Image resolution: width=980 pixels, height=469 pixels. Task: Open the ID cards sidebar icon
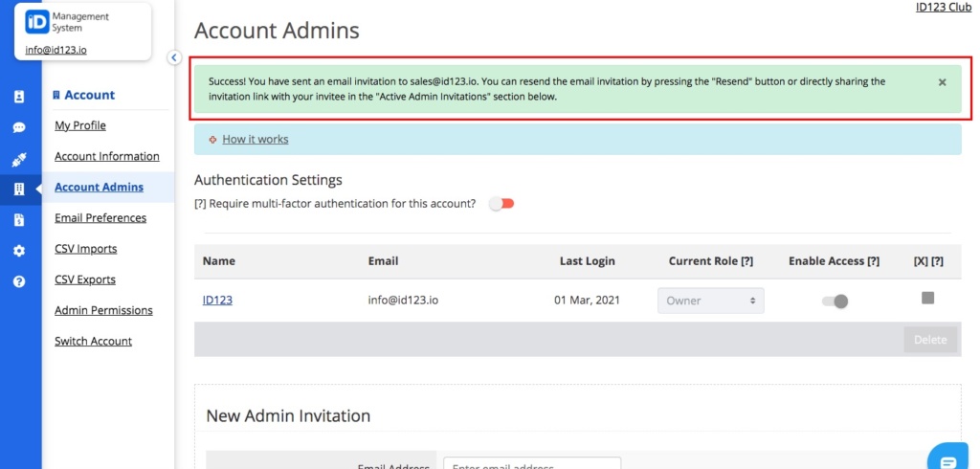(x=19, y=97)
